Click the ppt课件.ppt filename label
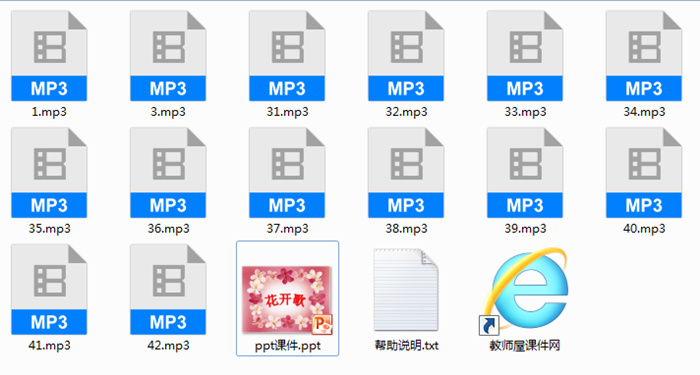 (288, 346)
